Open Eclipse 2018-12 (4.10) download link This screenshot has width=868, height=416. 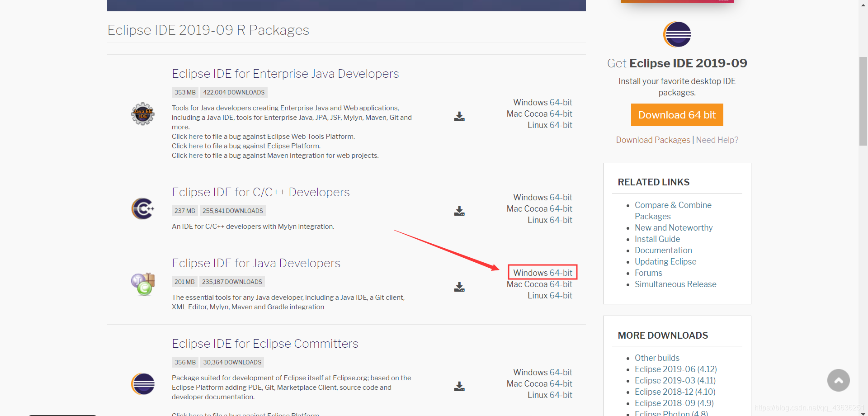click(675, 392)
